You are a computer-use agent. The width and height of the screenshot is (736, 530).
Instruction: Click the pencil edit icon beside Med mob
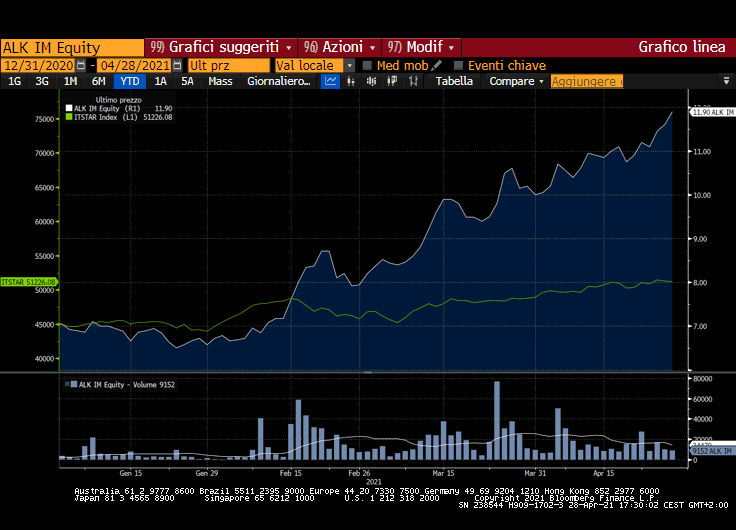click(x=437, y=65)
